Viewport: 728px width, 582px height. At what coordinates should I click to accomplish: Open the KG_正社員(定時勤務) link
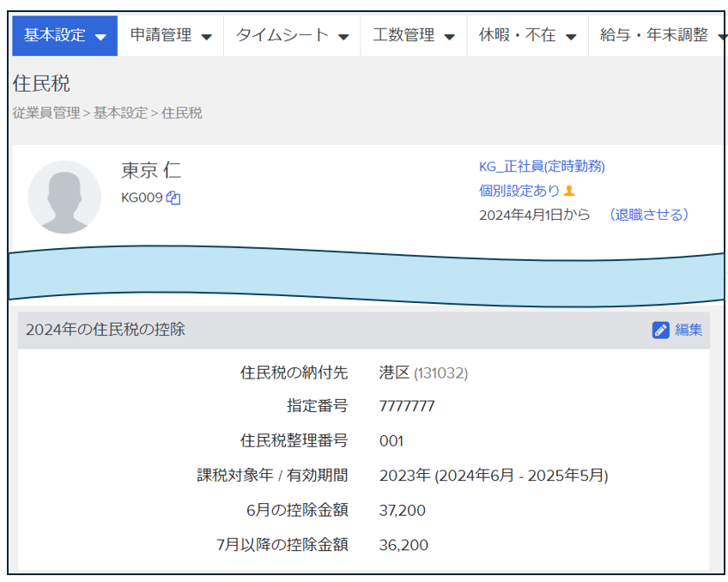(542, 167)
